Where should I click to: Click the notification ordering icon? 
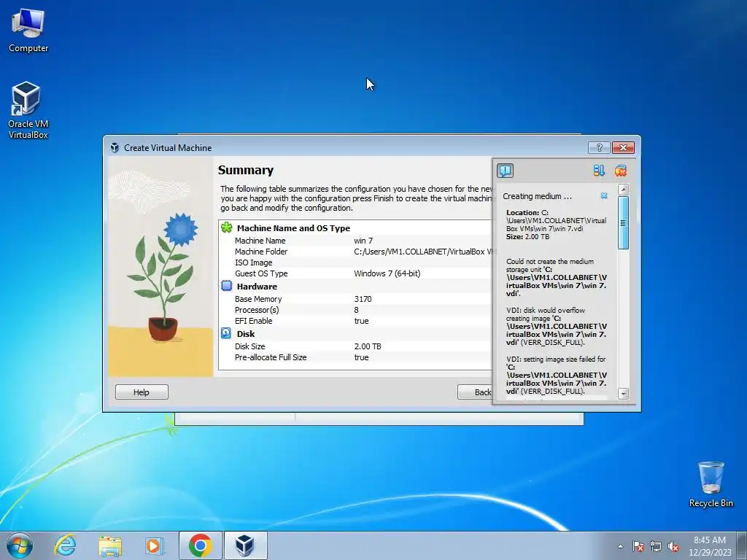[599, 171]
